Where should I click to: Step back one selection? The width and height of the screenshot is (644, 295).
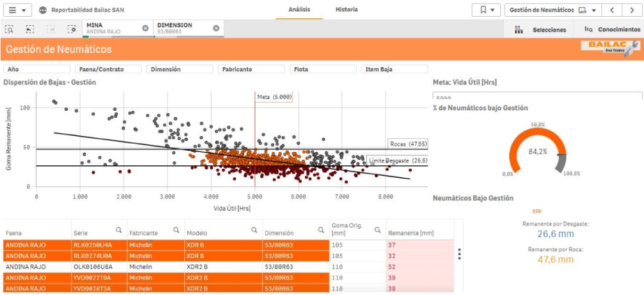click(30, 29)
